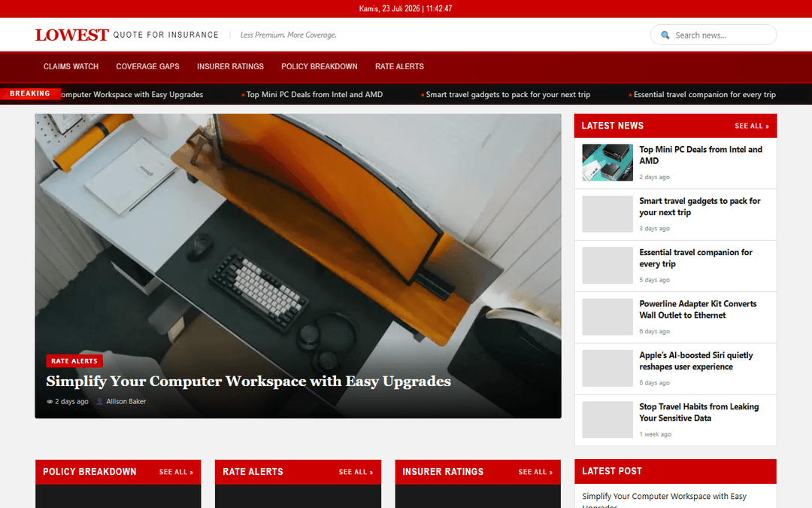This screenshot has width=812, height=508.
Task: Open Mini PC Deals thumbnail in Latest News
Action: [x=607, y=163]
